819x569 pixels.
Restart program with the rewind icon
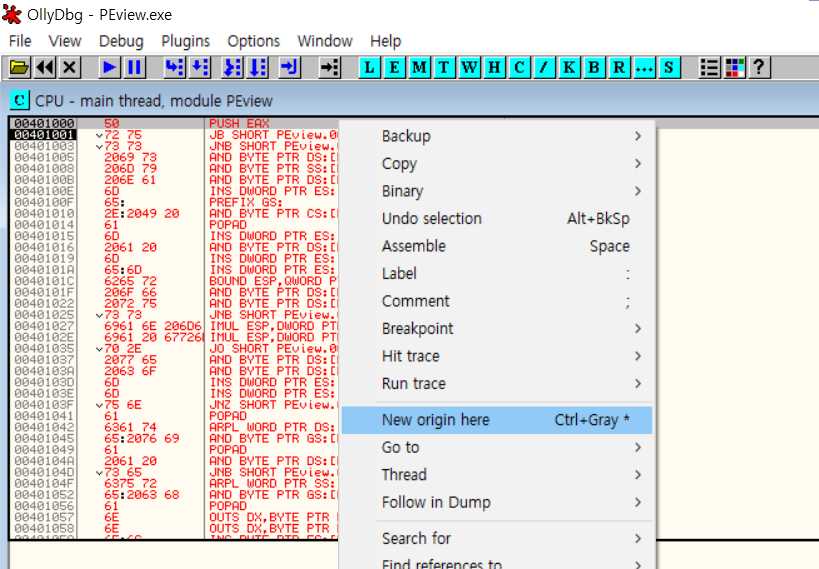[x=45, y=67]
